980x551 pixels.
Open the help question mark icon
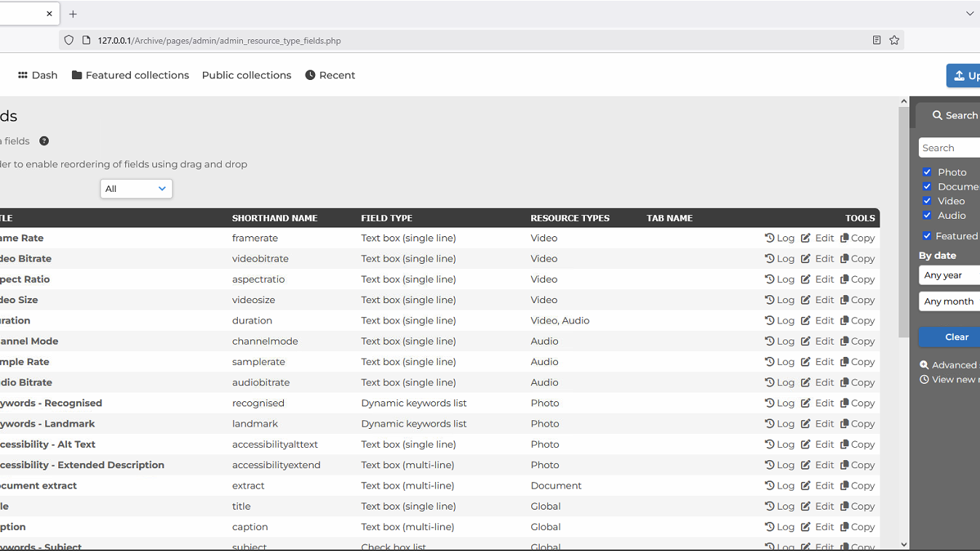tap(44, 141)
